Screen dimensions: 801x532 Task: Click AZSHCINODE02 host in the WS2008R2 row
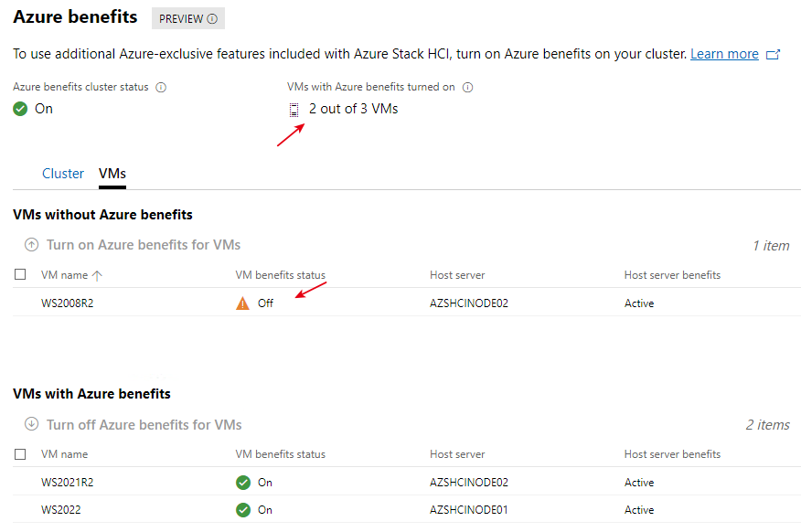point(469,303)
